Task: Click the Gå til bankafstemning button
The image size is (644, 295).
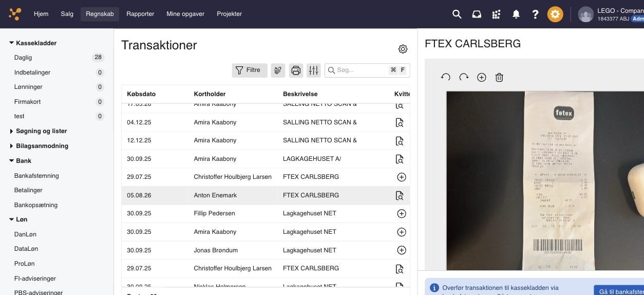Action: 619,291
